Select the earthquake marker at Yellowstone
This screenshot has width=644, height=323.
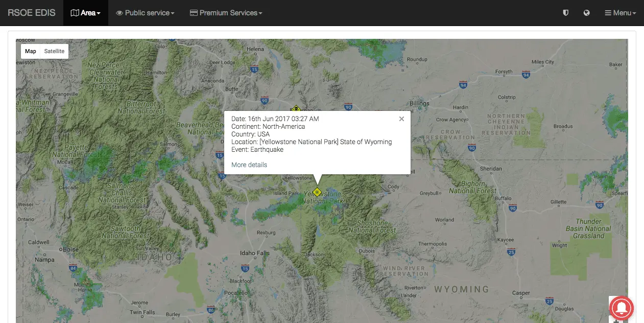tap(317, 192)
